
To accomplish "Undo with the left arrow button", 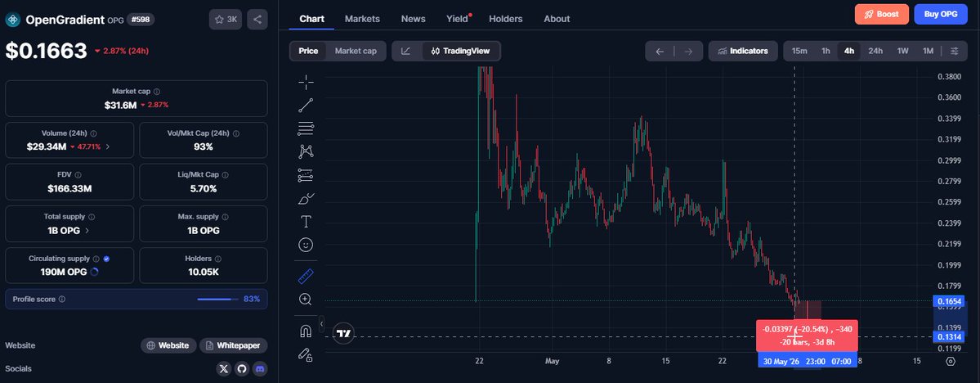I will click(x=660, y=52).
